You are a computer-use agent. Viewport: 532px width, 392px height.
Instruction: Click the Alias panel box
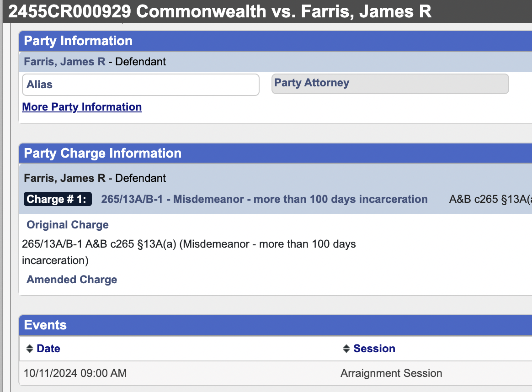pos(140,85)
